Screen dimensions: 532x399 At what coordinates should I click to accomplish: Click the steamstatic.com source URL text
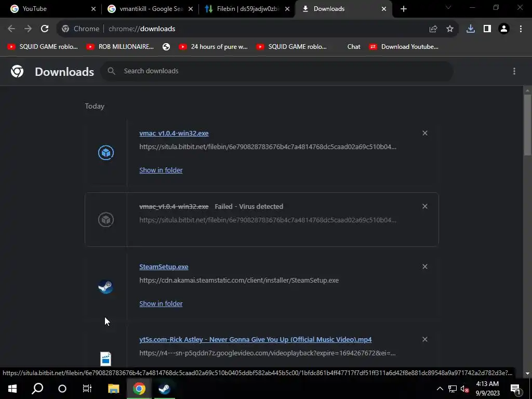coord(239,280)
